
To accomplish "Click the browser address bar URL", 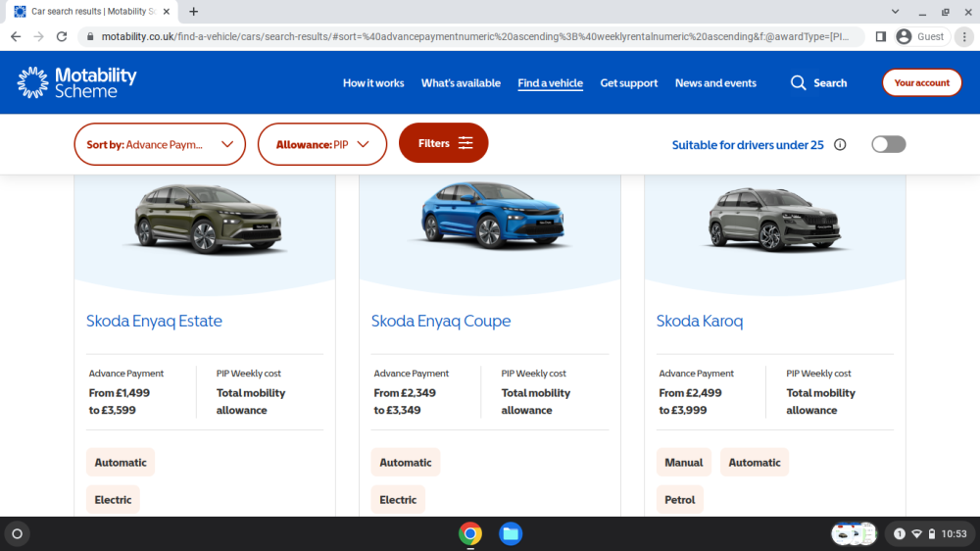I will pyautogui.click(x=475, y=37).
